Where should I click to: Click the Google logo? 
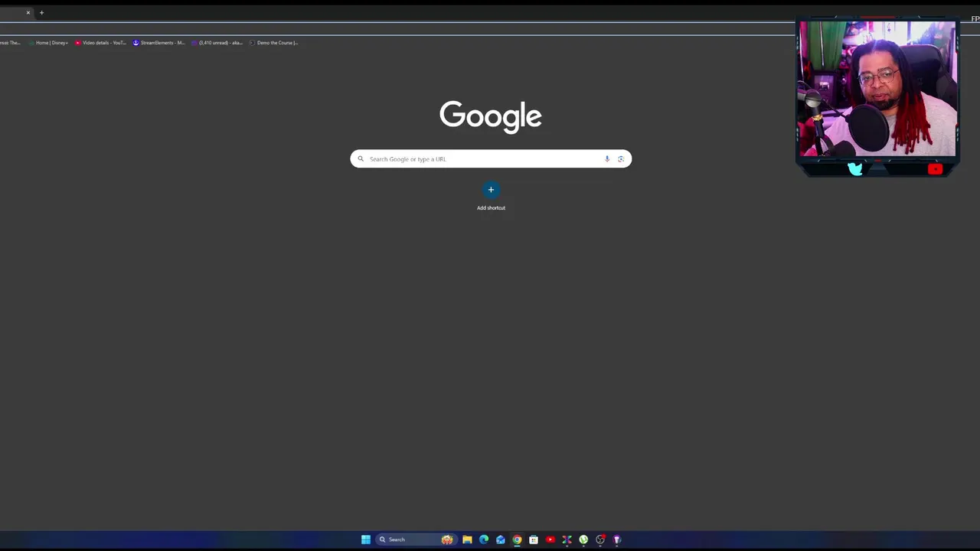pos(491,117)
